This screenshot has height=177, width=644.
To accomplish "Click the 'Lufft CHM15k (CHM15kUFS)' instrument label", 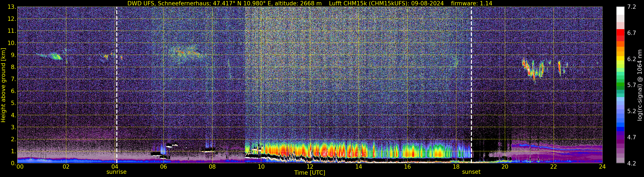I will click(x=368, y=3).
